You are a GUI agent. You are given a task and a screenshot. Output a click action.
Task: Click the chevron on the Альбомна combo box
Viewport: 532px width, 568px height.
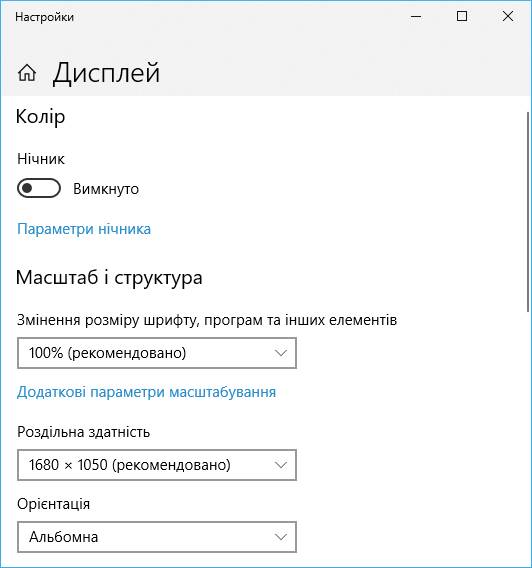281,536
